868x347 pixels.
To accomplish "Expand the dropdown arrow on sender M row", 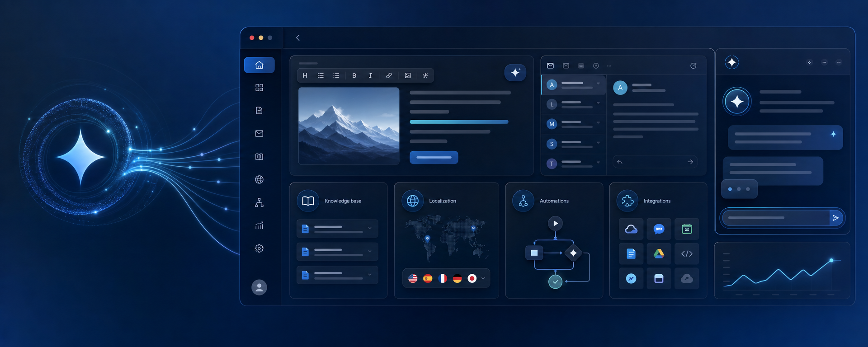I will pyautogui.click(x=598, y=122).
